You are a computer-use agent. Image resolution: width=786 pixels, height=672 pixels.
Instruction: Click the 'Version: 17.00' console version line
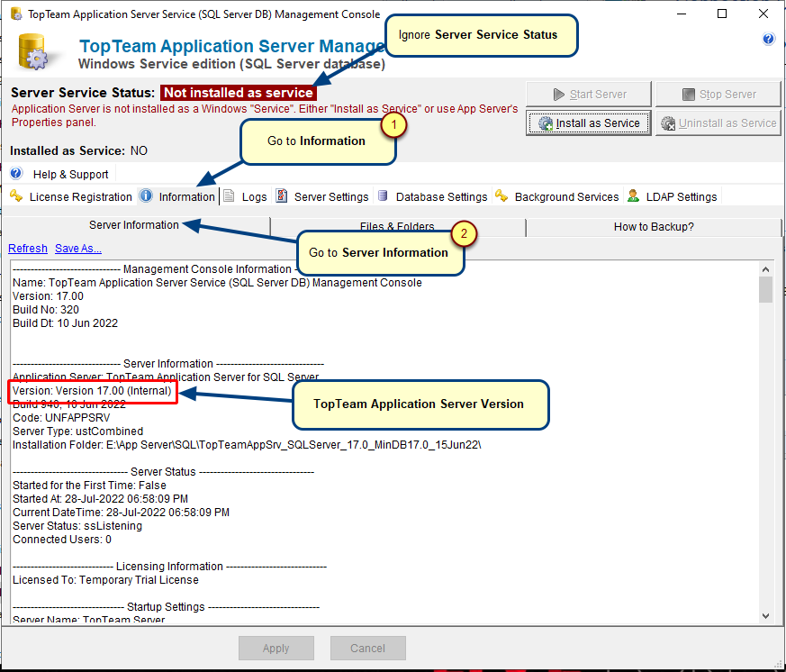(48, 296)
